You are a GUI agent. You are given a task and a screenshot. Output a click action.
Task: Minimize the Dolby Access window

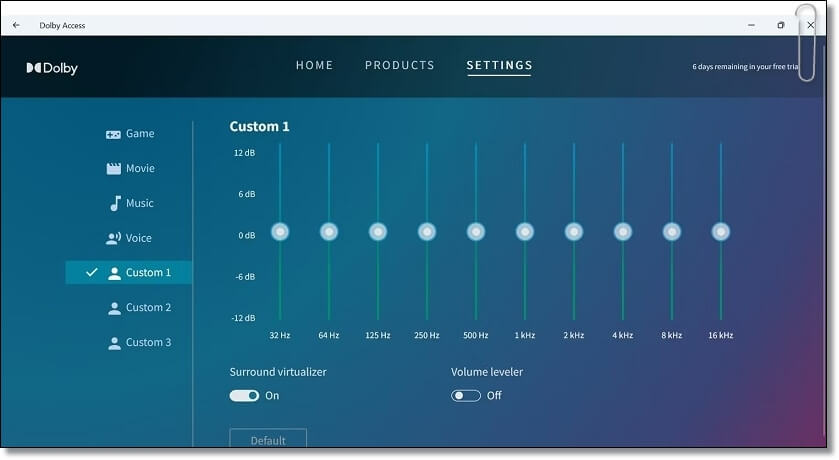coord(751,25)
